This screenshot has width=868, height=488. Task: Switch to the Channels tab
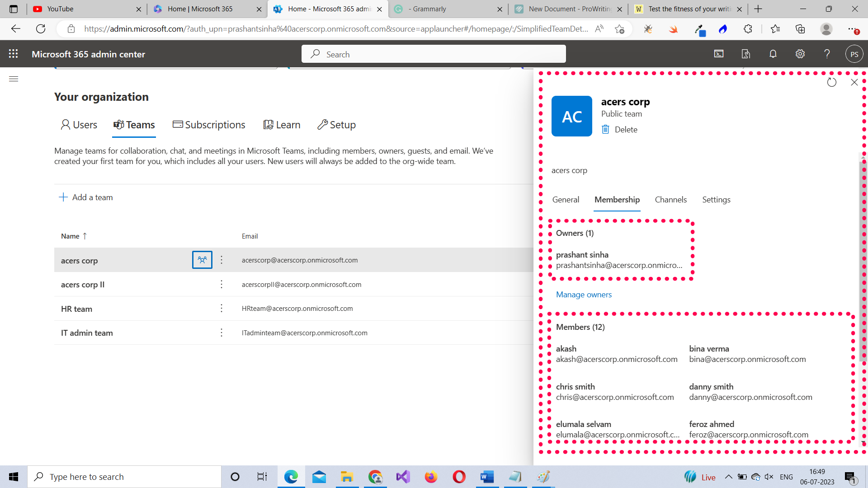[670, 200]
